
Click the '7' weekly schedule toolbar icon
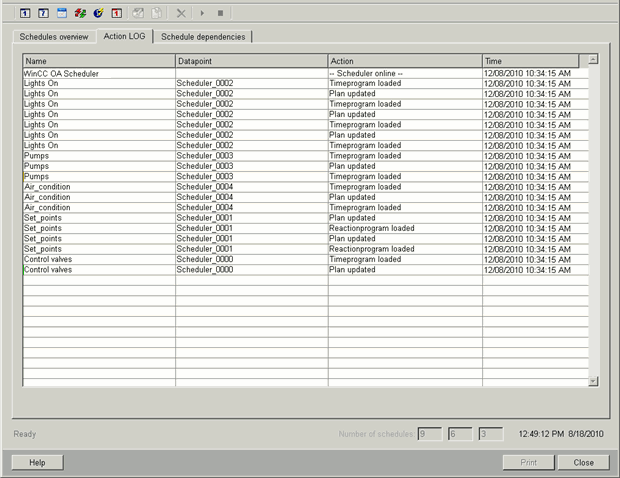(x=43, y=13)
